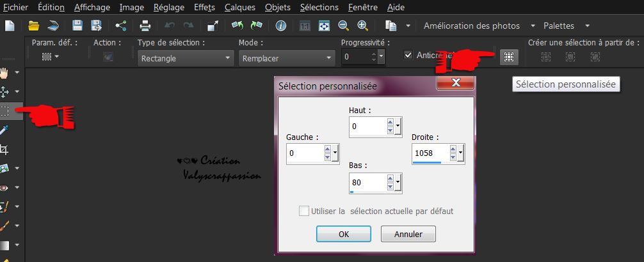Select the rectangular Selection tool
644x262 pixels.
pos(5,111)
